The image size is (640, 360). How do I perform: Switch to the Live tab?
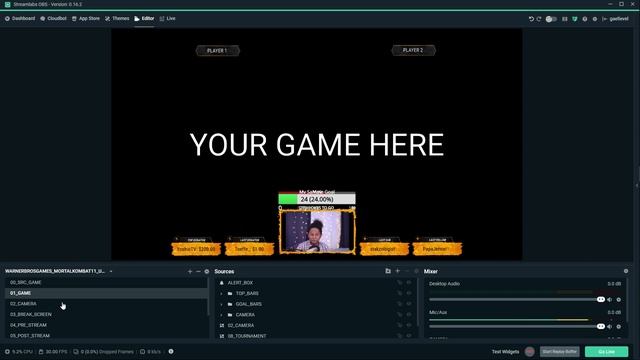(x=167, y=18)
